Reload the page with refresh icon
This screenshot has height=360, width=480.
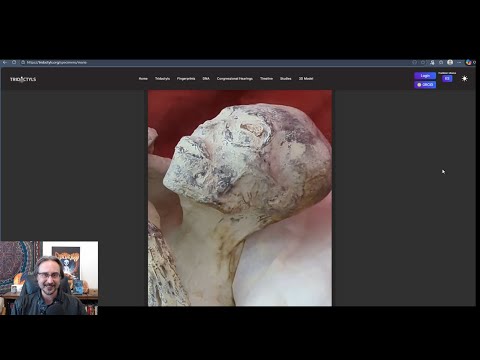[x=14, y=62]
